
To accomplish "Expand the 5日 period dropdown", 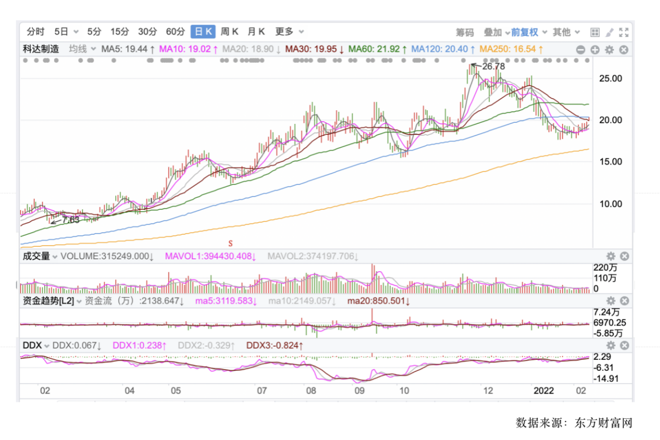I will click(x=66, y=32).
